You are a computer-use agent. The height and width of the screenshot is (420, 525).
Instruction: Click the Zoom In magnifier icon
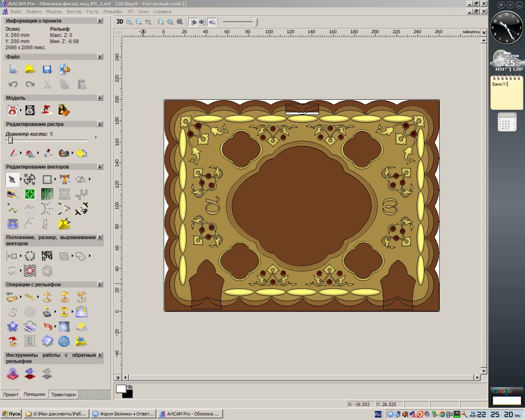(x=129, y=22)
